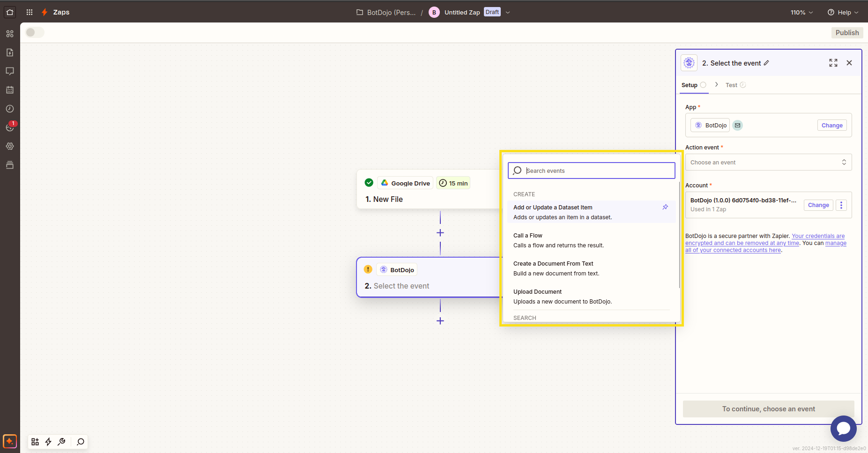This screenshot has width=868, height=453.
Task: Open the four-circles icon in left sidebar
Action: point(10,34)
